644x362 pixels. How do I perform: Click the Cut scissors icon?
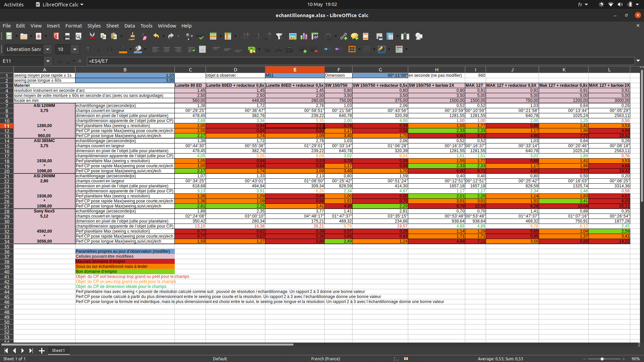pos(92,36)
